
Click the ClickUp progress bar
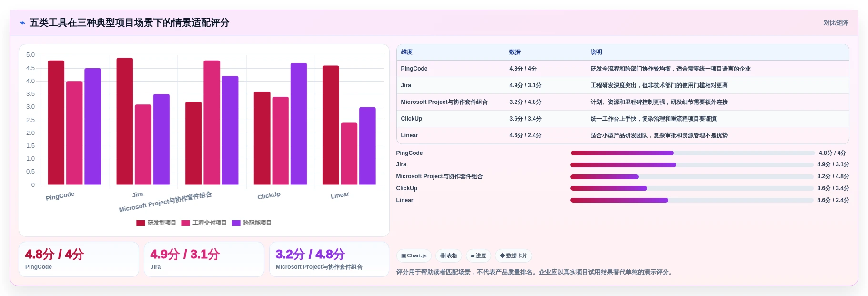[x=692, y=188]
